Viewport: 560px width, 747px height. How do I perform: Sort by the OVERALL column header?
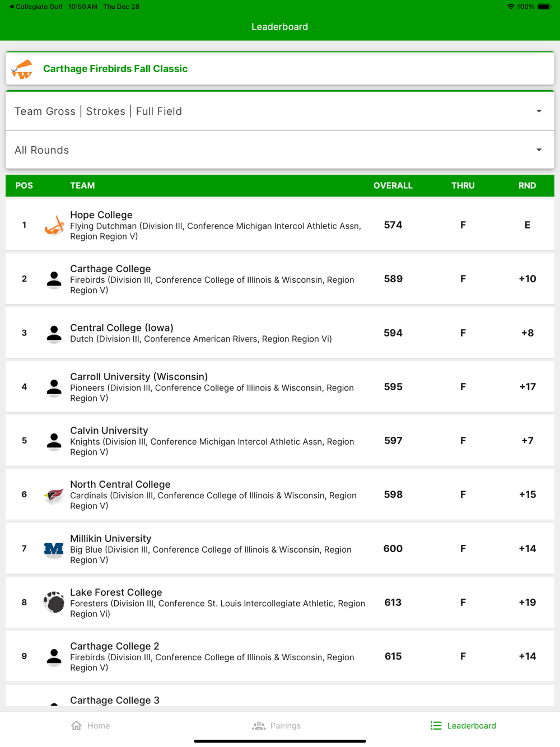(393, 185)
